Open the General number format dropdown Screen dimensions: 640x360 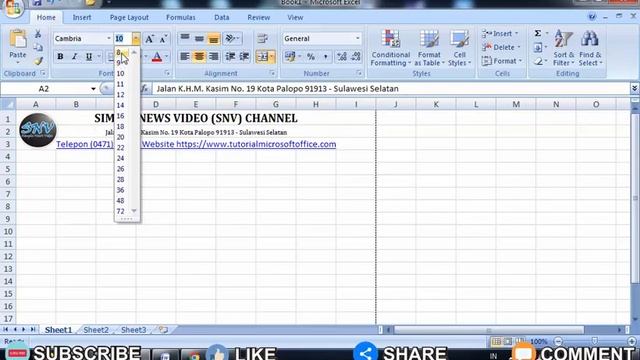click(x=358, y=38)
